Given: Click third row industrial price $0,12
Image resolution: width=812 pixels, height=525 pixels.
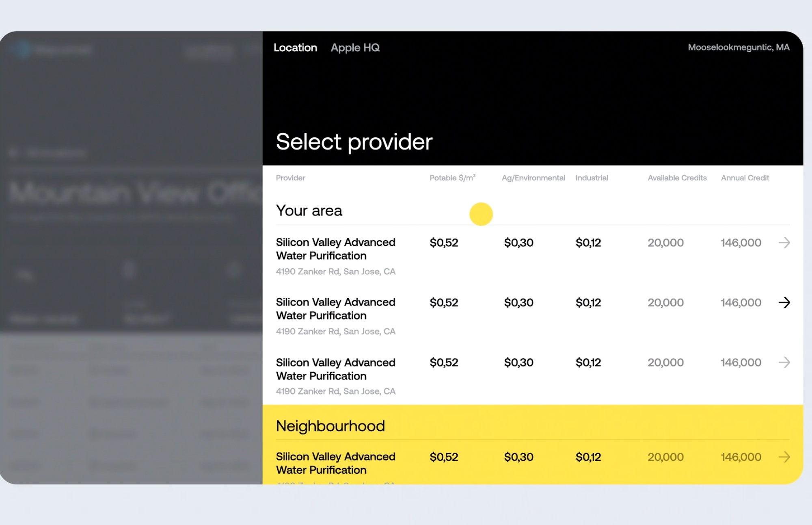Looking at the screenshot, I should (x=588, y=362).
